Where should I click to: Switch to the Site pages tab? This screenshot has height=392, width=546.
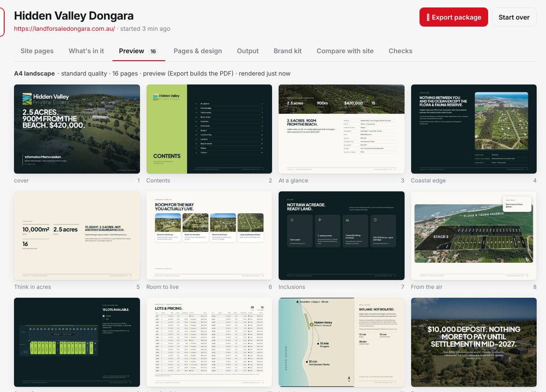click(x=37, y=51)
